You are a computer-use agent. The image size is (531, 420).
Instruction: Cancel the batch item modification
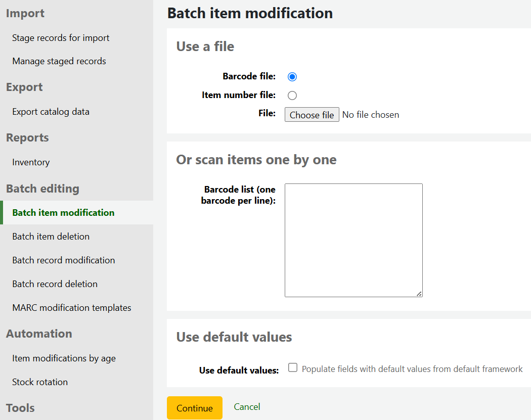click(247, 407)
